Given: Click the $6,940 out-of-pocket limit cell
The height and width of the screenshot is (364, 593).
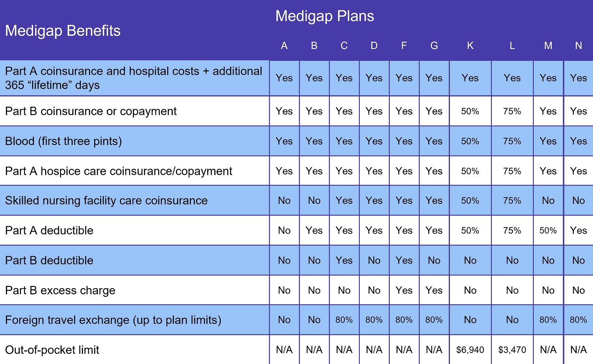Looking at the screenshot, I should pyautogui.click(x=470, y=350).
